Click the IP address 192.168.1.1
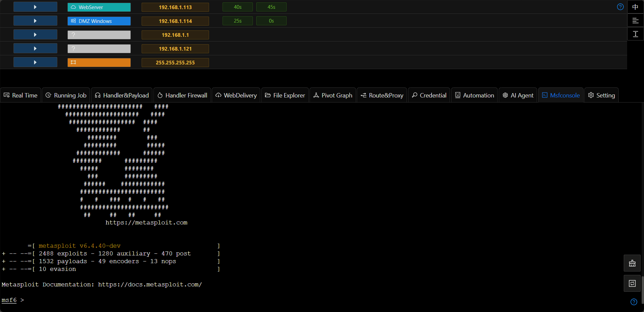This screenshot has width=644, height=312. (175, 35)
